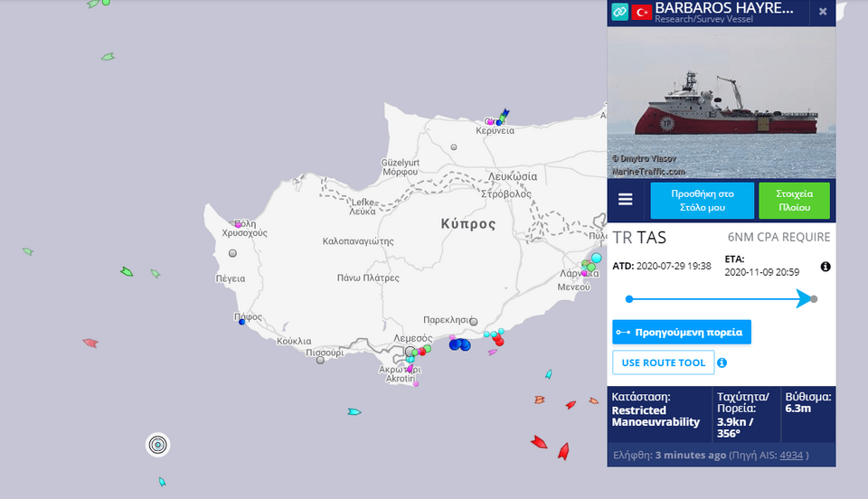Click the Λευκωσία city label on the map
Screen dimensions: 868x499
512,176
